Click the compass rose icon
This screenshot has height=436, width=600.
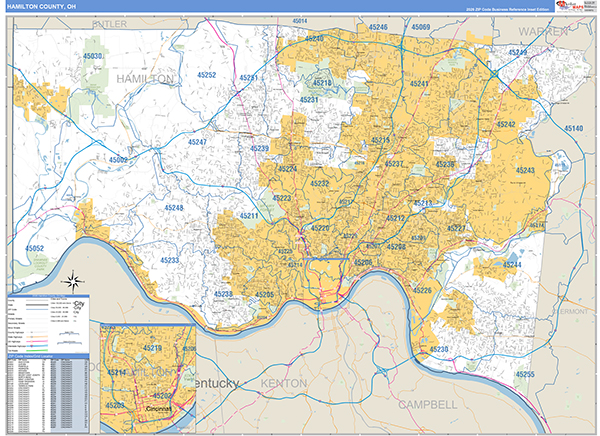tap(73, 281)
